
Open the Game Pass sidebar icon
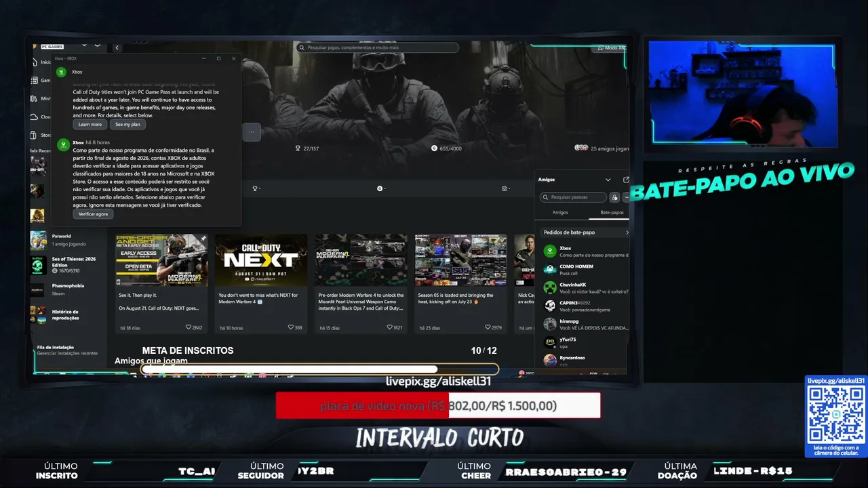click(x=35, y=81)
